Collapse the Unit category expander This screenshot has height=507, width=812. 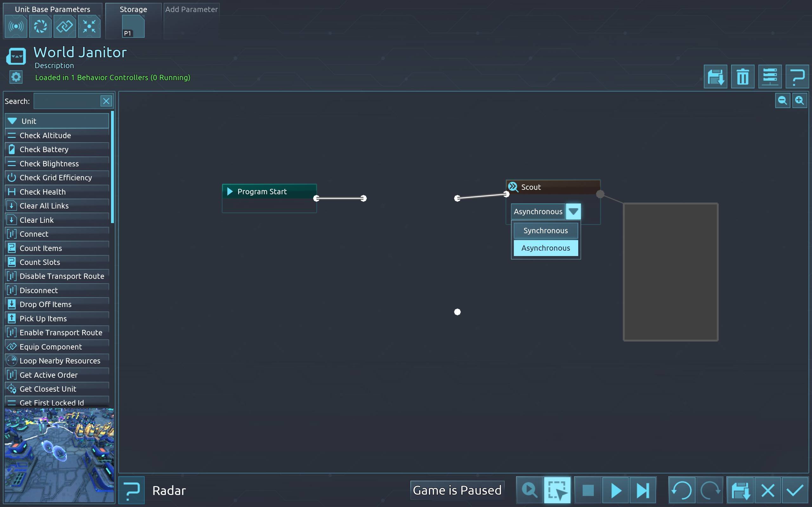[x=12, y=121]
